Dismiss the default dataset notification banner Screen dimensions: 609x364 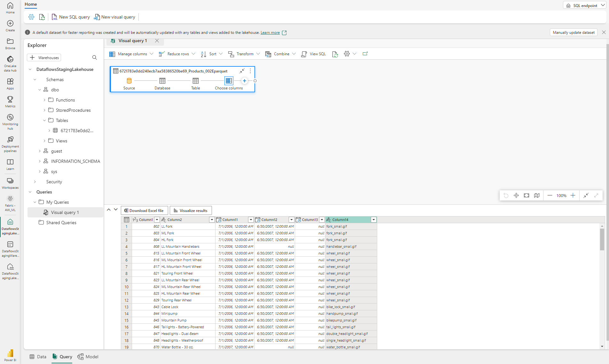point(604,32)
